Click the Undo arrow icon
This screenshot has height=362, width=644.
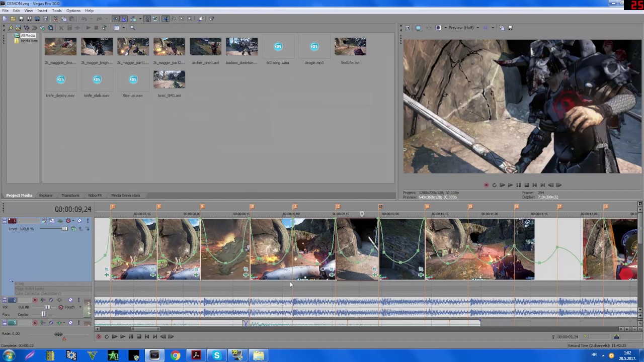pyautogui.click(x=84, y=19)
